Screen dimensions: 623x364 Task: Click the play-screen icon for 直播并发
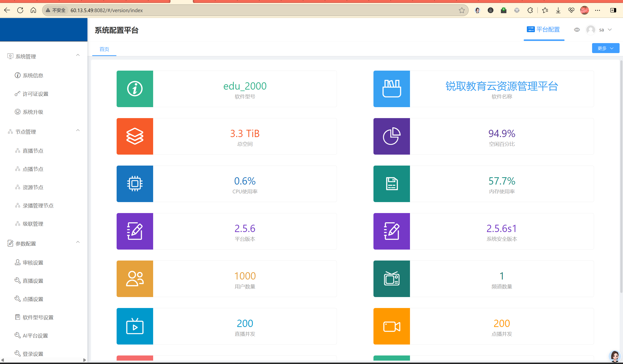pyautogui.click(x=135, y=326)
